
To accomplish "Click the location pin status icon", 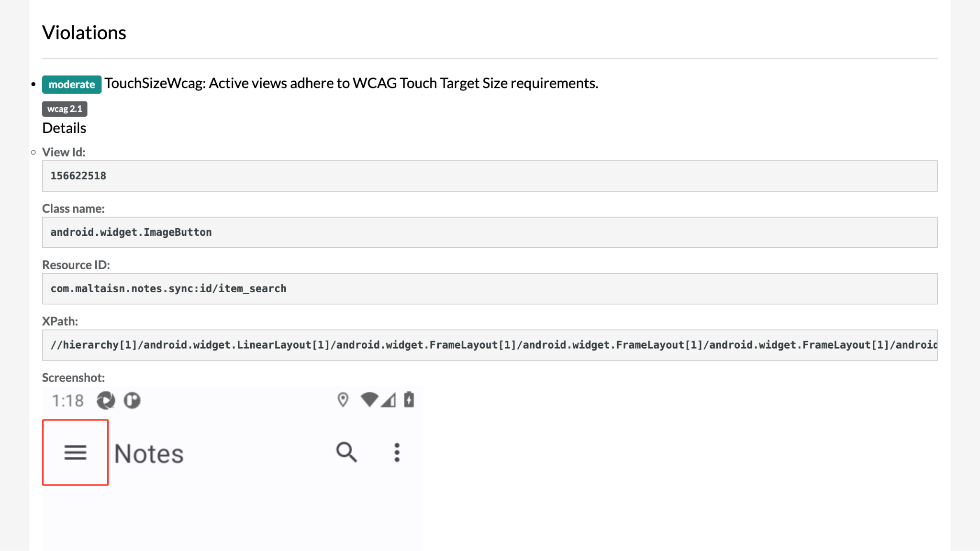I will click(x=343, y=400).
